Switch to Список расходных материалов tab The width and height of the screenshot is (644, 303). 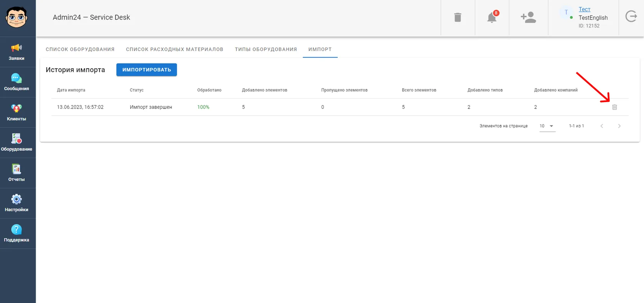[174, 49]
